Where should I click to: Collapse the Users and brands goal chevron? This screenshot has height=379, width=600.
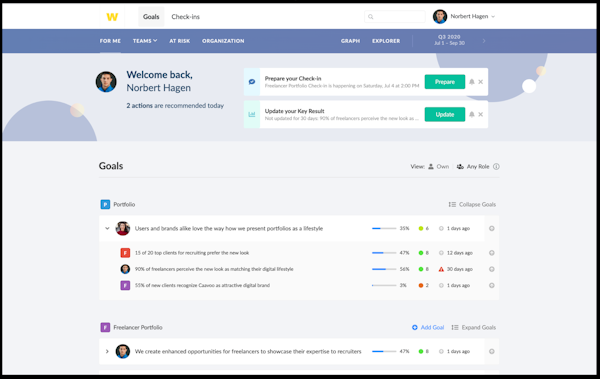coord(107,229)
